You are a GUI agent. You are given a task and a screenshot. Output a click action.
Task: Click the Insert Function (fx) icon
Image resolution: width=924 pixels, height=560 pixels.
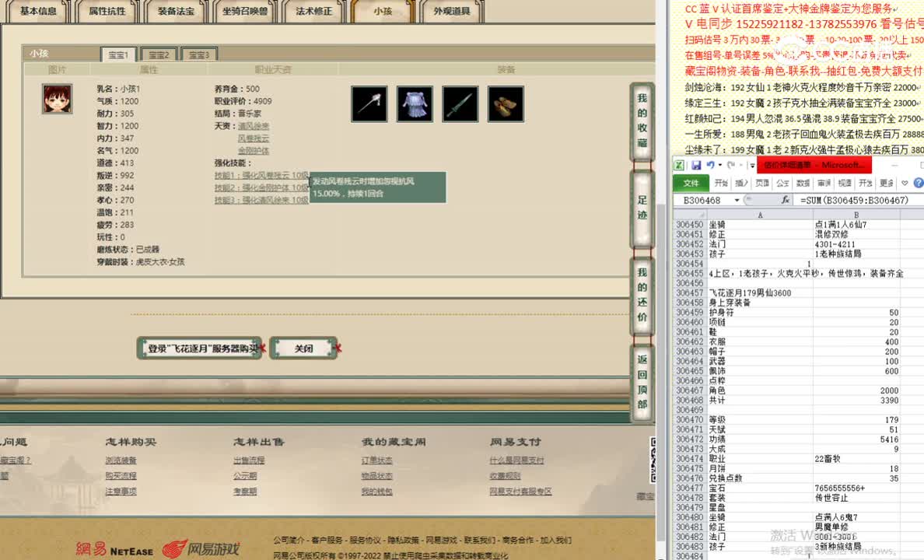(785, 200)
